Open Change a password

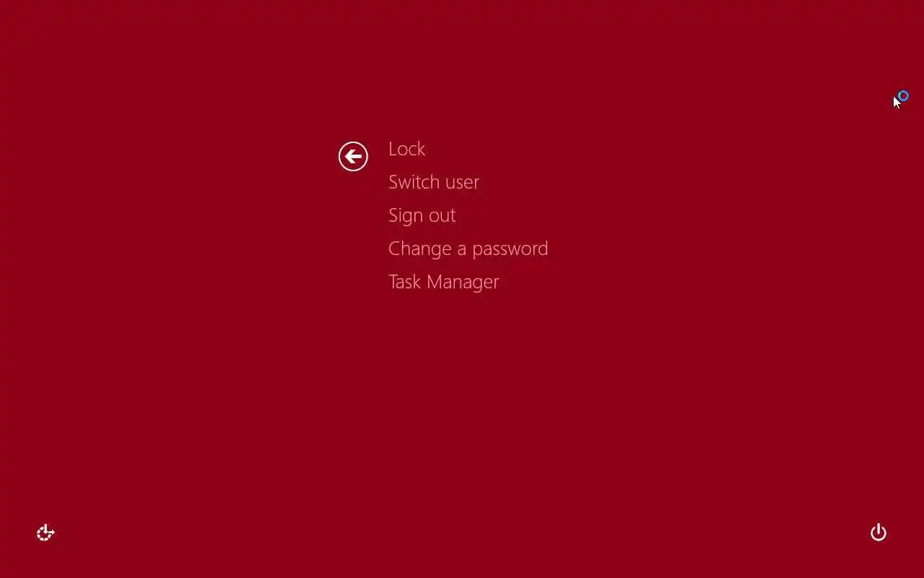point(468,249)
